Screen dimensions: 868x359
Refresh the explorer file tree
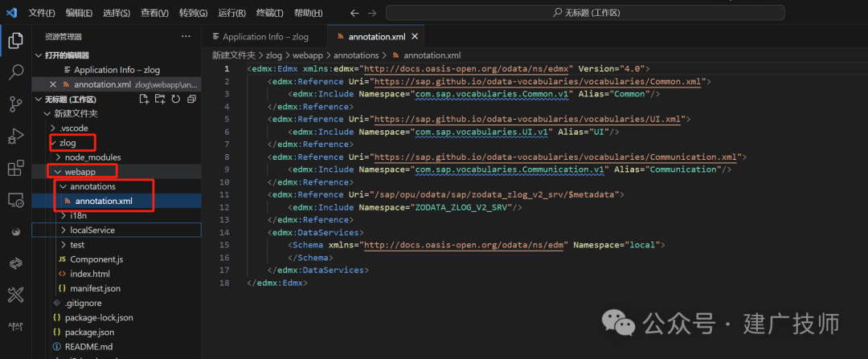175,99
